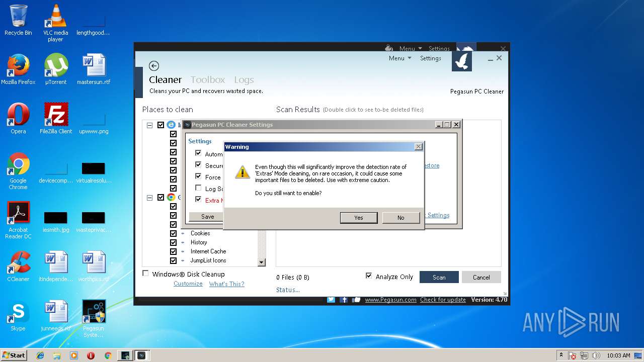Uncheck the Google Chrome group checkbox

point(161,198)
